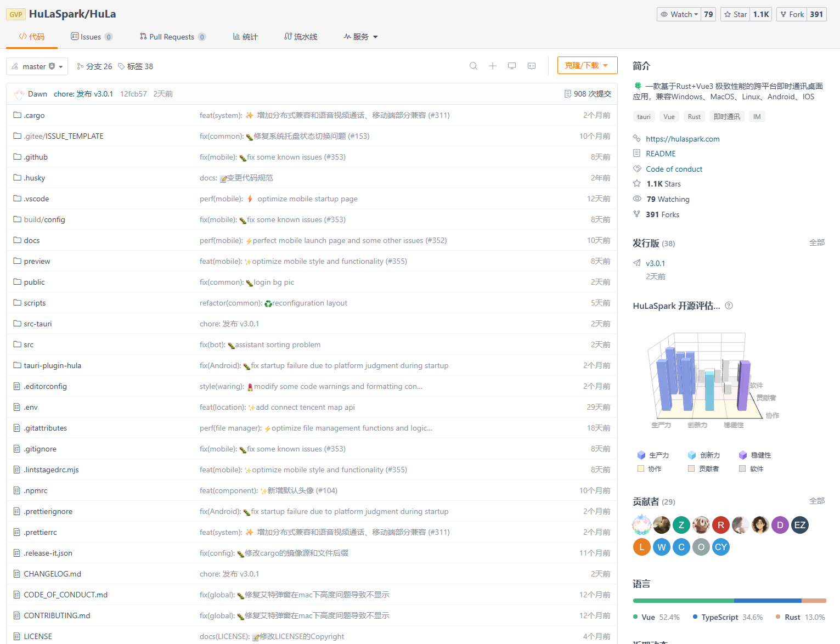The image size is (840, 644).
Task: Open the .cargo folder
Action: point(34,115)
